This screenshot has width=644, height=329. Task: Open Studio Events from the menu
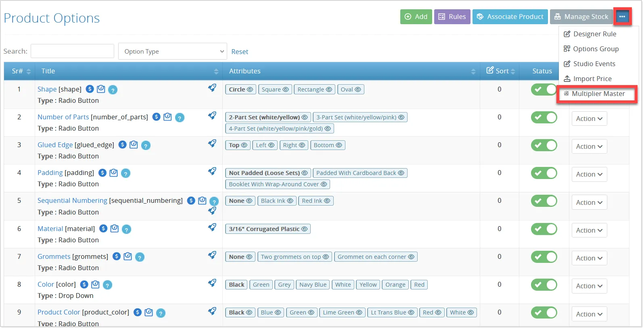[x=590, y=64]
